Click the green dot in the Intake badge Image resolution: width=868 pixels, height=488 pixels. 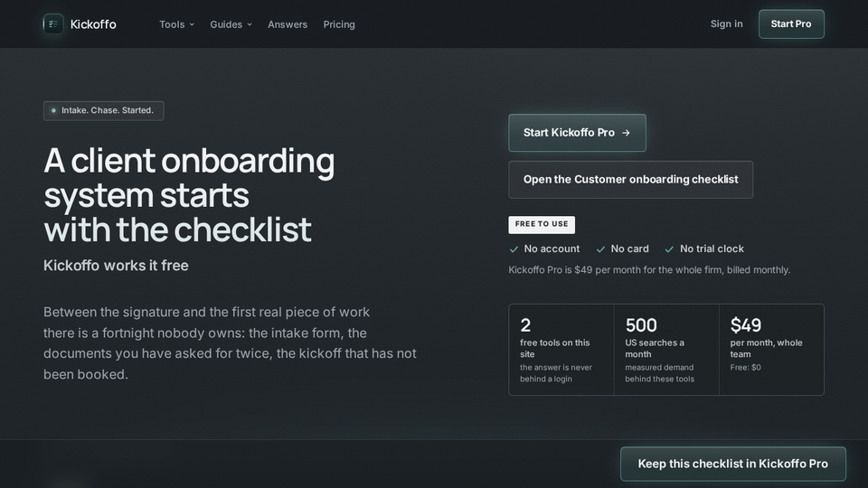pyautogui.click(x=53, y=110)
